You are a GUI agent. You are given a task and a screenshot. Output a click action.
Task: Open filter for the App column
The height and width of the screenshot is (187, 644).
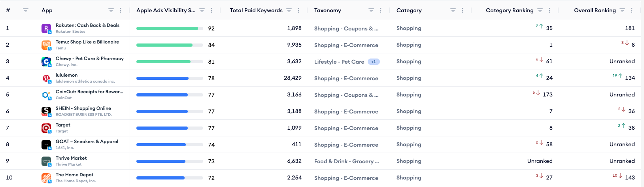pyautogui.click(x=111, y=10)
